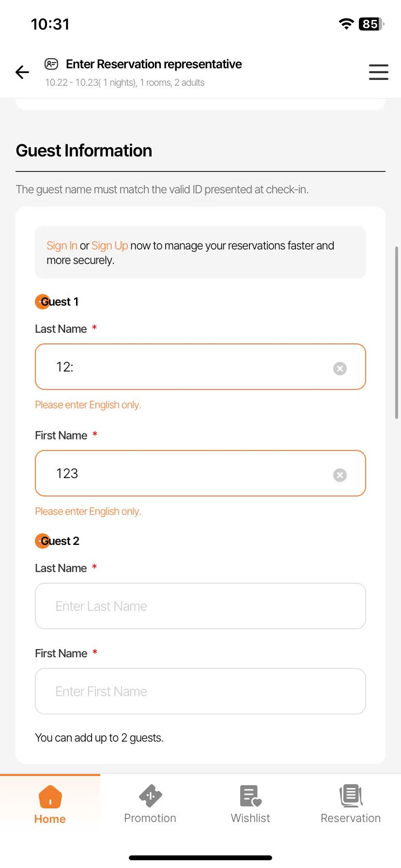The image size is (401, 868).
Task: Tap the Enter First Name field for Guest 2
Action: 200,691
